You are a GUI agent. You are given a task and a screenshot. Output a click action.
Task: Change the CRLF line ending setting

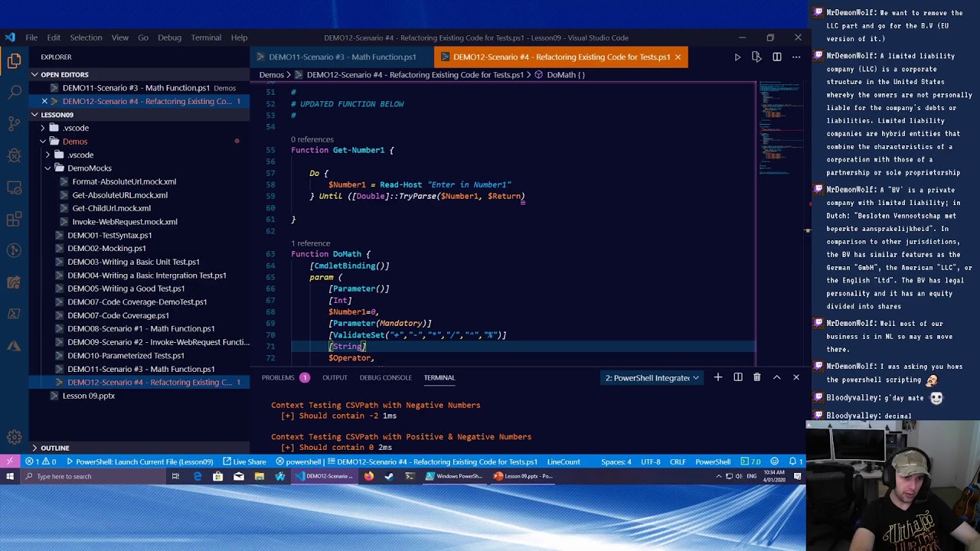[678, 461]
